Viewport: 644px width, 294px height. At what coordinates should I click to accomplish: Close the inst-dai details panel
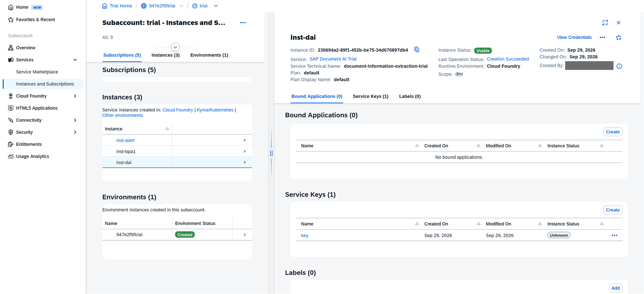tap(619, 23)
